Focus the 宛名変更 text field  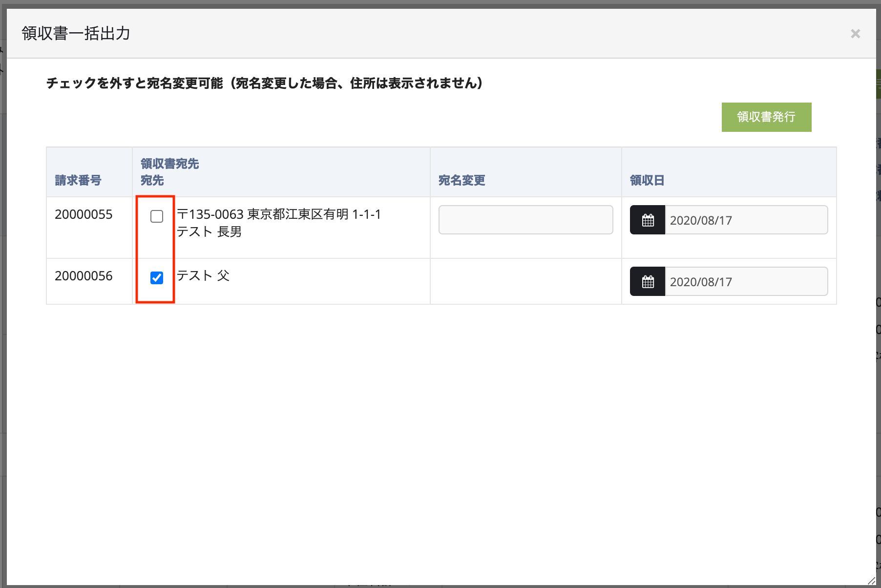tap(525, 220)
